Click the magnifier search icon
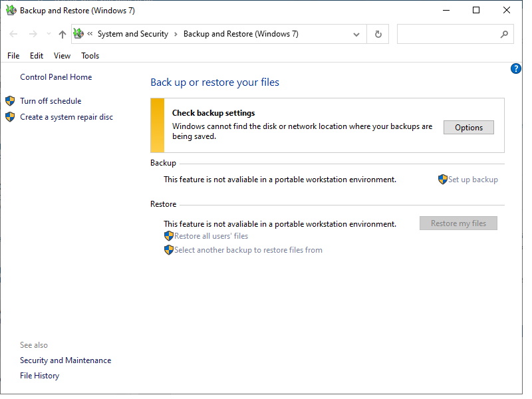Viewport: 532px width, 399px height. (x=504, y=35)
